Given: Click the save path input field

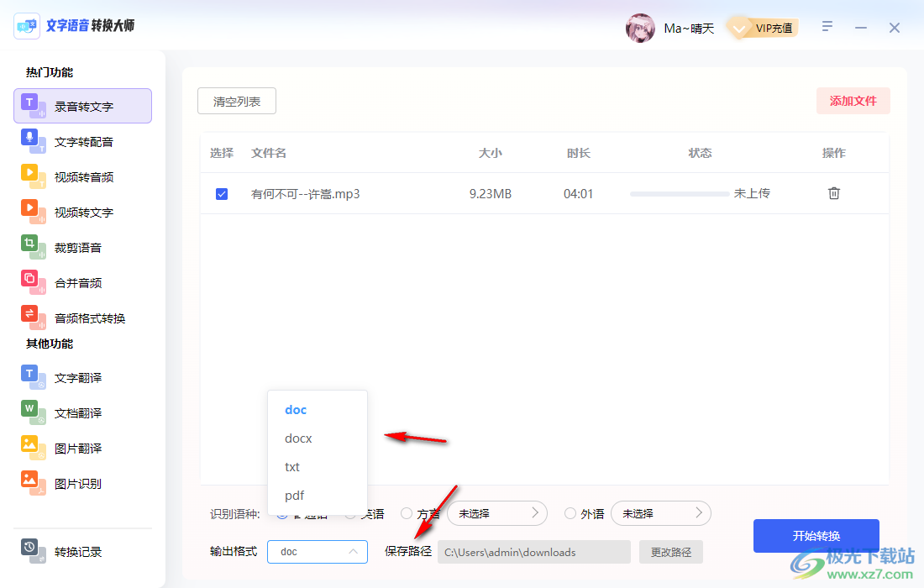Looking at the screenshot, I should [533, 552].
